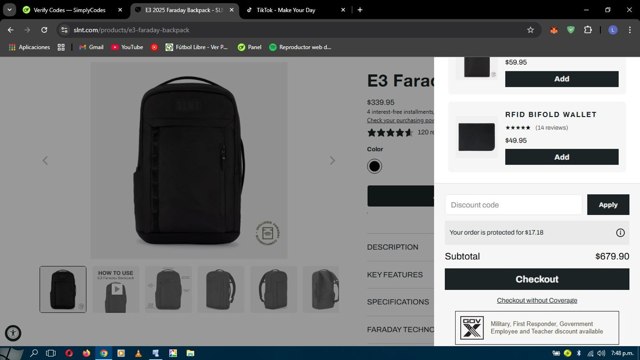
Task: Open the RFID BIFOLD WALLET product title
Action: [551, 115]
